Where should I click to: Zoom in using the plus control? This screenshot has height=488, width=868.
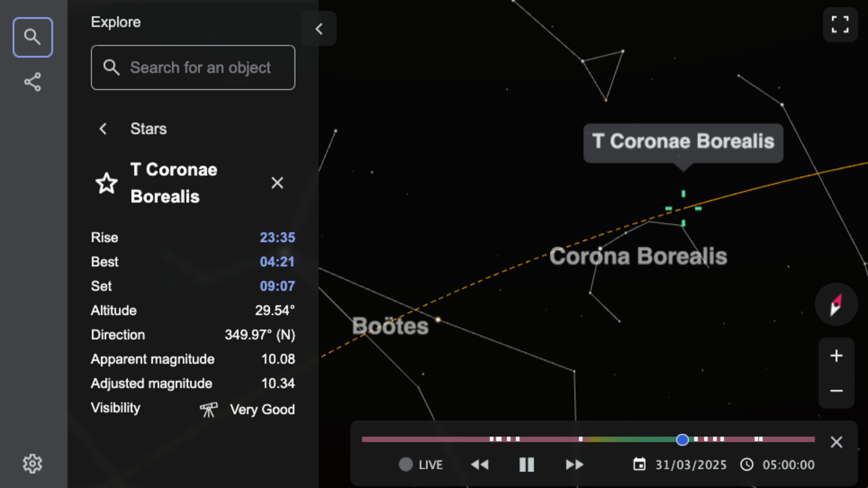point(836,355)
